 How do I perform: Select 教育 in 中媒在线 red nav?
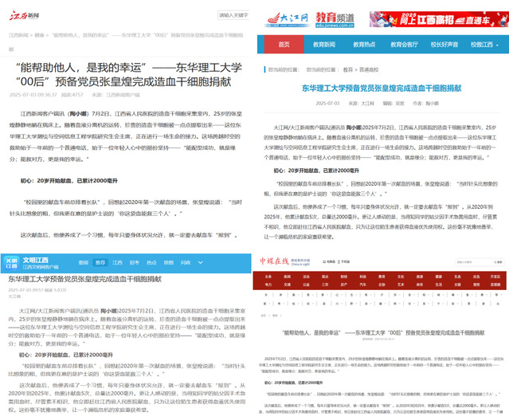tap(382, 277)
